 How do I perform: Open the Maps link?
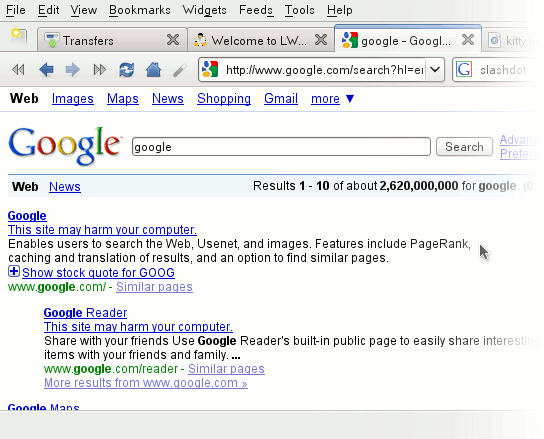pyautogui.click(x=123, y=99)
